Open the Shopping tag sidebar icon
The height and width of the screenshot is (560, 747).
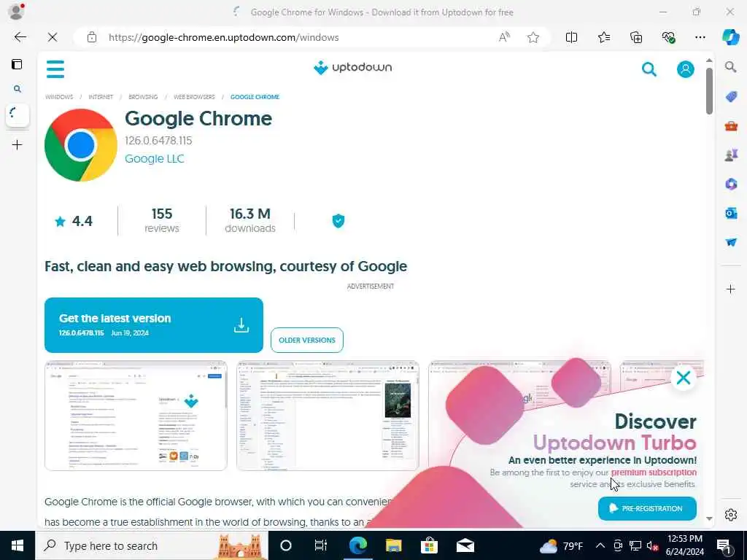[731, 97]
